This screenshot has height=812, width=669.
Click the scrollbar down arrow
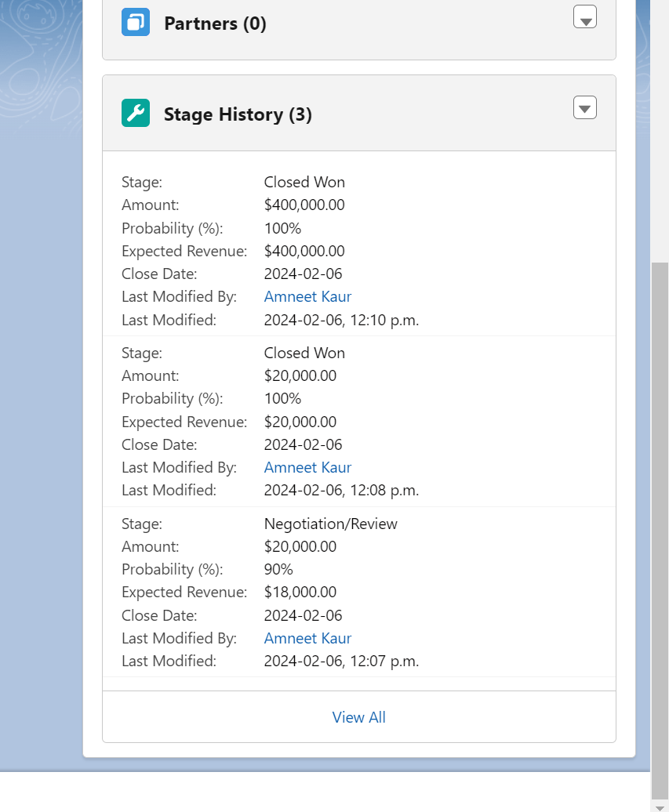pyautogui.click(x=660, y=807)
